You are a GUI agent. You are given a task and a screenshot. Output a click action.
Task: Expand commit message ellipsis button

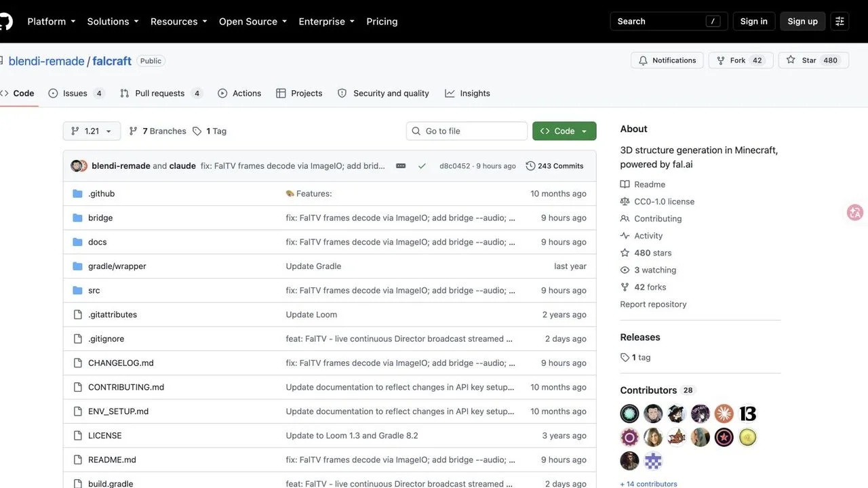click(x=401, y=166)
